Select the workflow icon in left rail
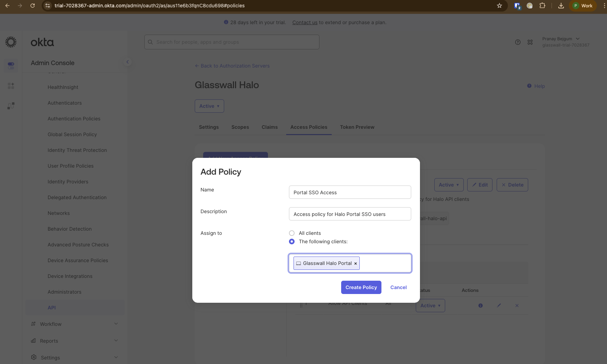607x364 pixels. pos(11,106)
